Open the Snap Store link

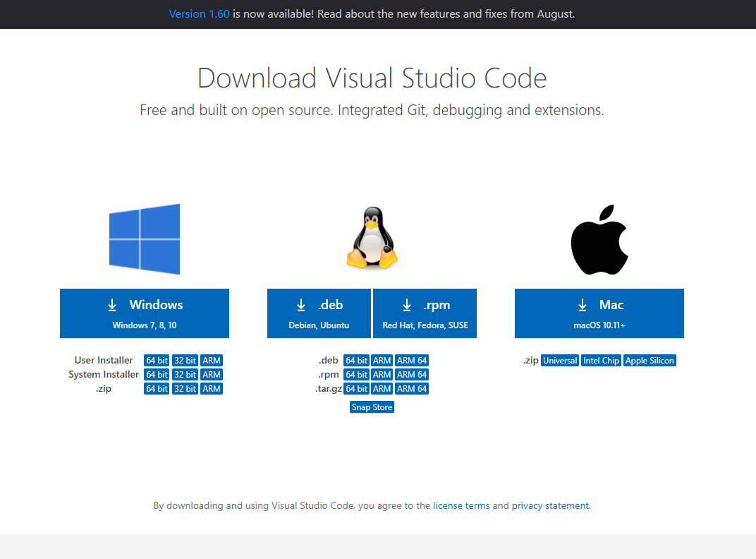coord(372,407)
